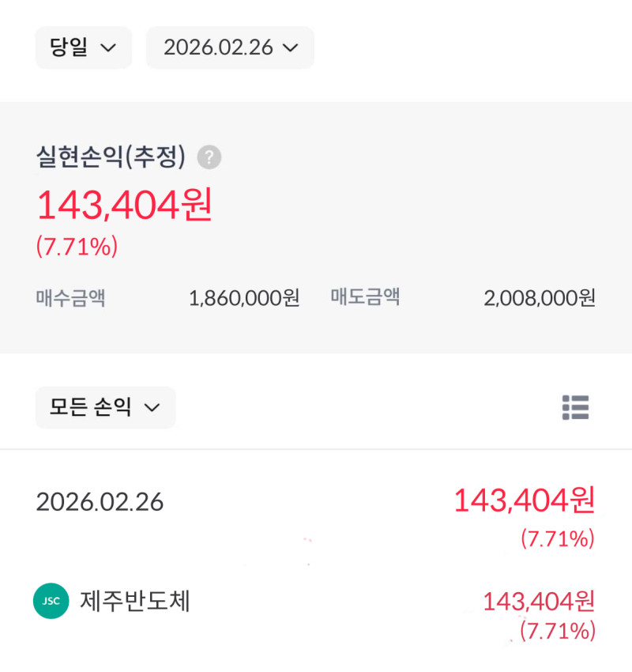
Task: Click the help question mark icon
Action: (x=209, y=157)
